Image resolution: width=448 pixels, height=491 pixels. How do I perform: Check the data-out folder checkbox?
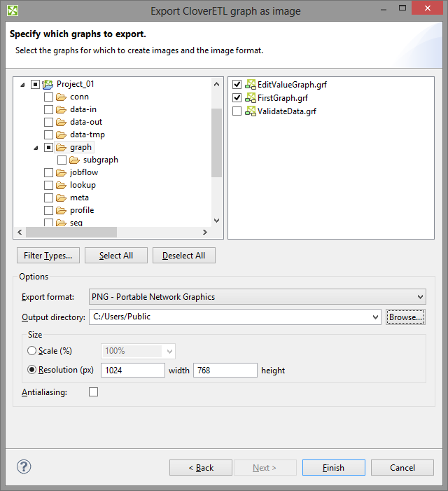[48, 122]
